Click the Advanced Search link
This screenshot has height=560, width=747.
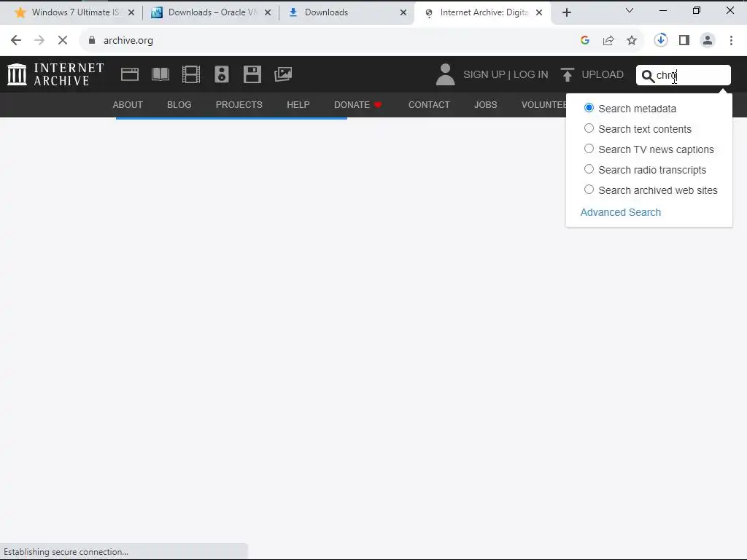[x=620, y=212]
